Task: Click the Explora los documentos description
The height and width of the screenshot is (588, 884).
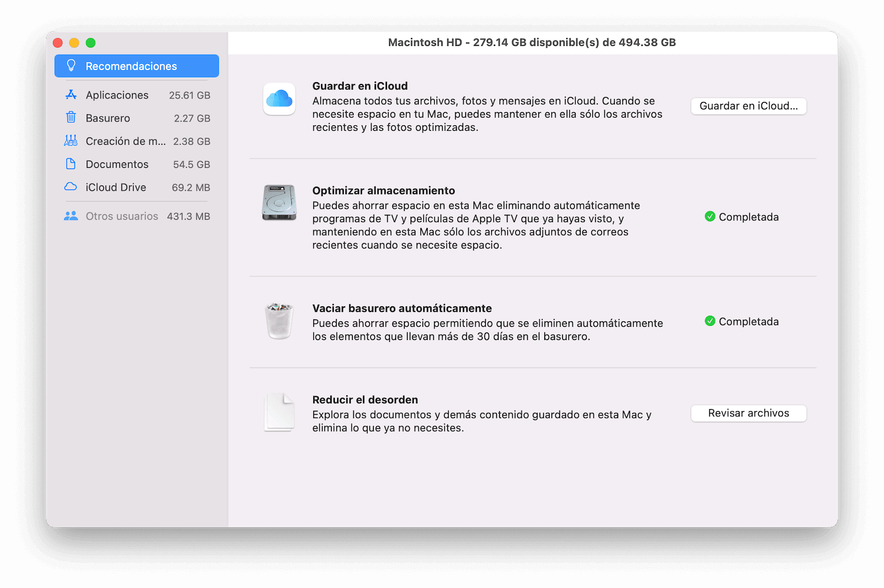Action: [482, 421]
